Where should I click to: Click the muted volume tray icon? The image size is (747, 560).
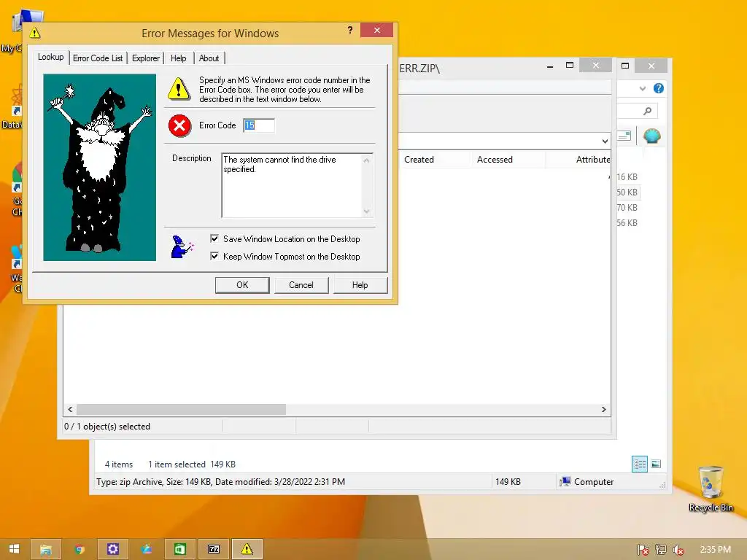[678, 550]
